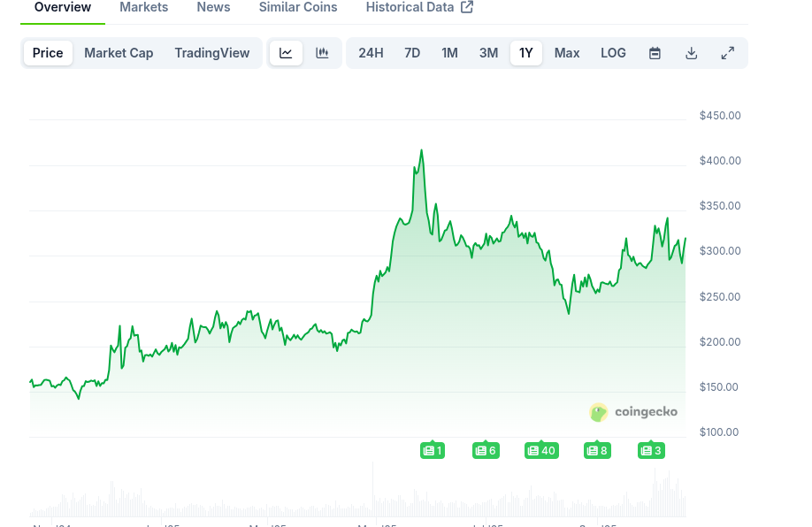
Task: Open news marker with 3 articles
Action: click(652, 450)
